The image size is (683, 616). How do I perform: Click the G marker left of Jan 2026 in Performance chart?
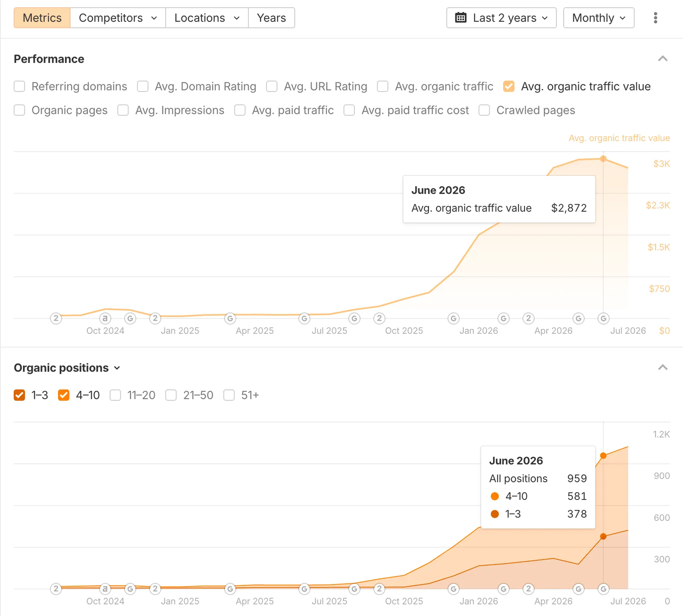pos(453,318)
